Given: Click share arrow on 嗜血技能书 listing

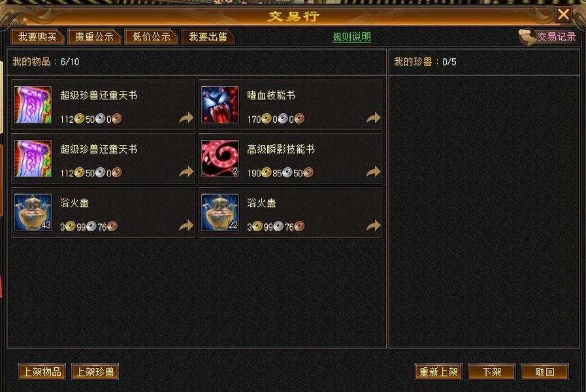Looking at the screenshot, I should point(373,118).
